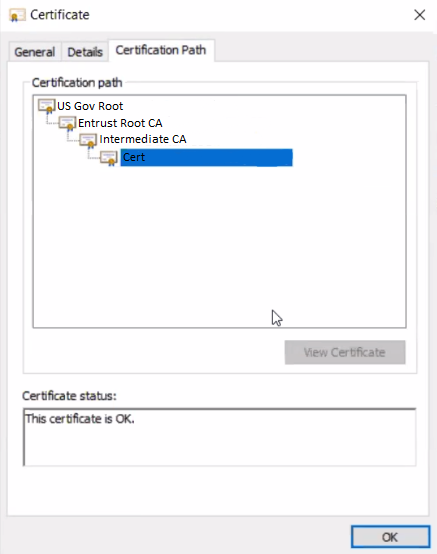This screenshot has height=554, width=437.
Task: Click the 'Certificate status:' label
Action: [69, 396]
